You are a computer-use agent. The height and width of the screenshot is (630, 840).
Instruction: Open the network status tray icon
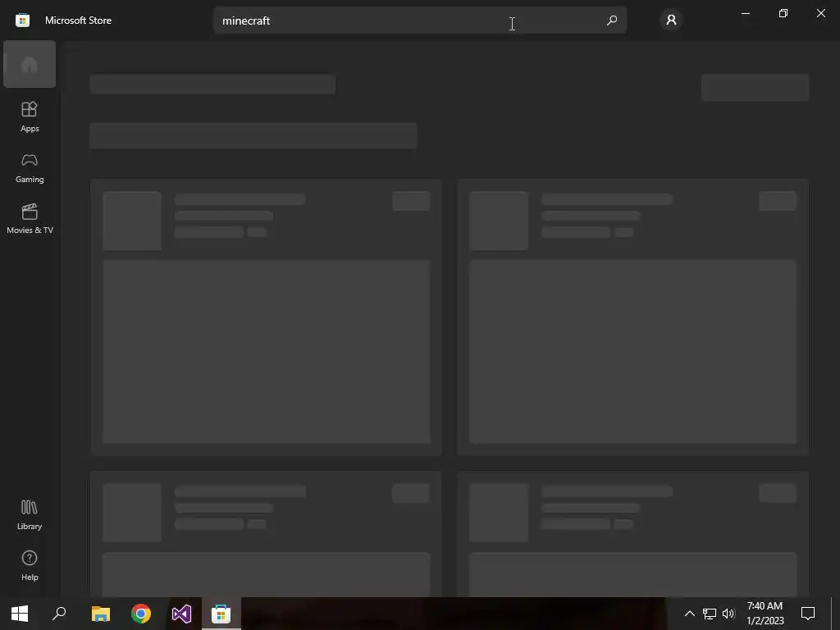[x=710, y=614]
